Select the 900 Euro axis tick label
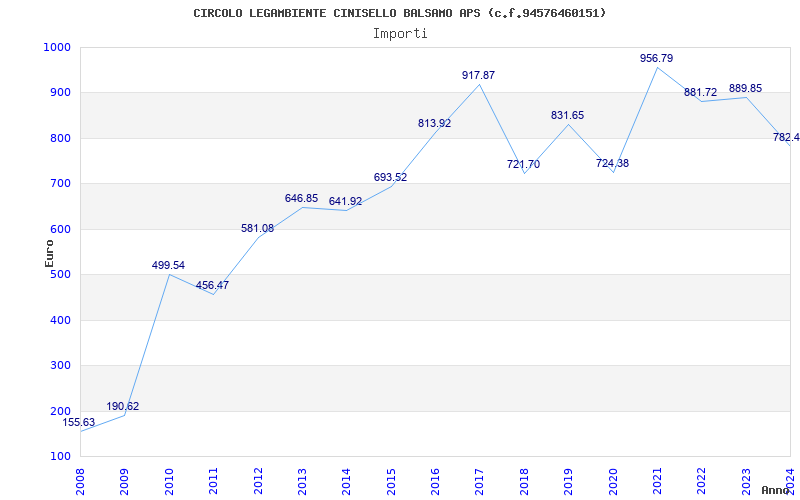The width and height of the screenshot is (800, 500). click(60, 93)
